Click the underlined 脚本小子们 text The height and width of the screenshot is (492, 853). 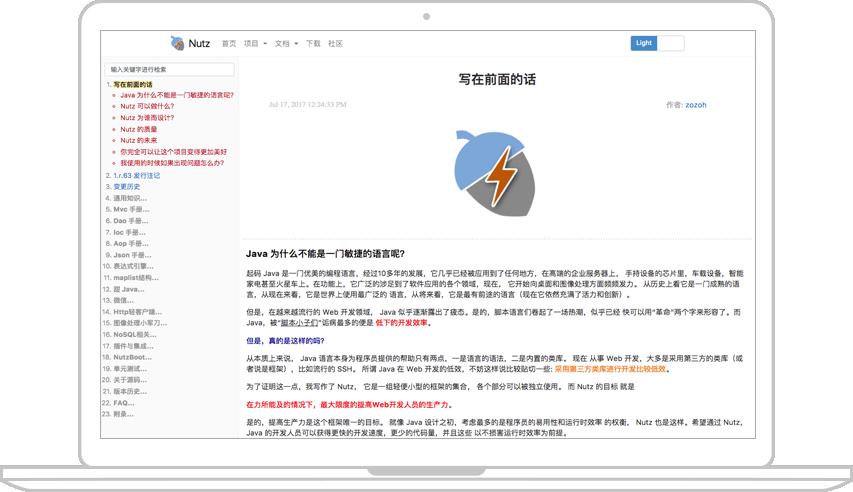click(x=299, y=323)
